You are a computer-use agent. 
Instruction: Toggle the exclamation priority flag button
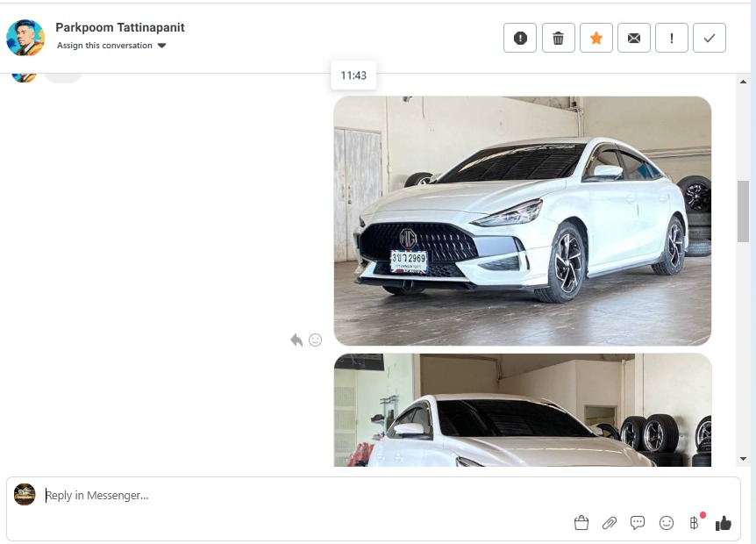click(672, 38)
